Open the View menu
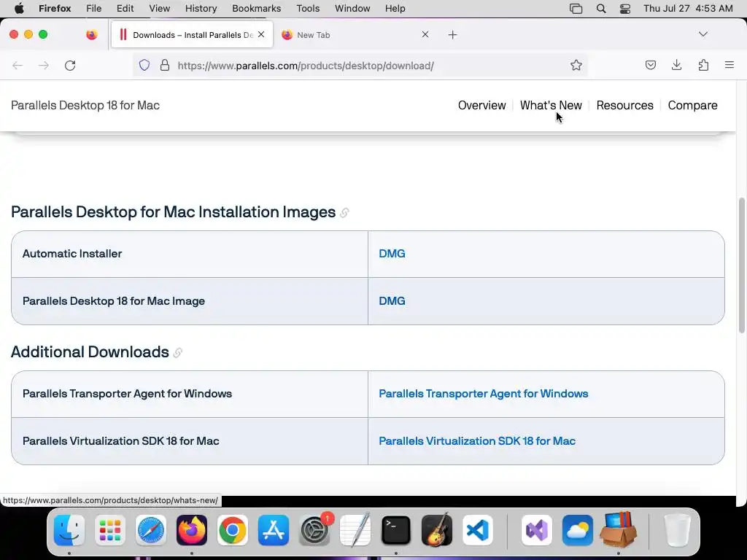Screen dimensions: 747x560 (160, 9)
